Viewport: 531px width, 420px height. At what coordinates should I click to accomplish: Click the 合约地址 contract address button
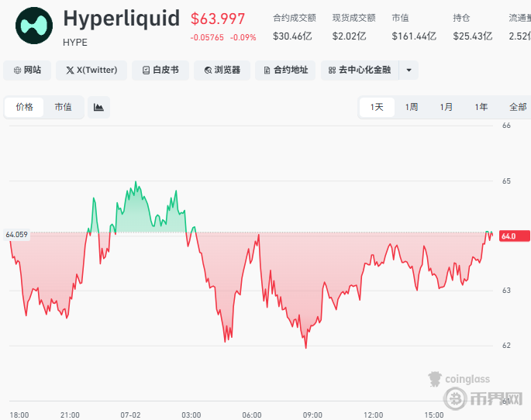pyautogui.click(x=285, y=70)
